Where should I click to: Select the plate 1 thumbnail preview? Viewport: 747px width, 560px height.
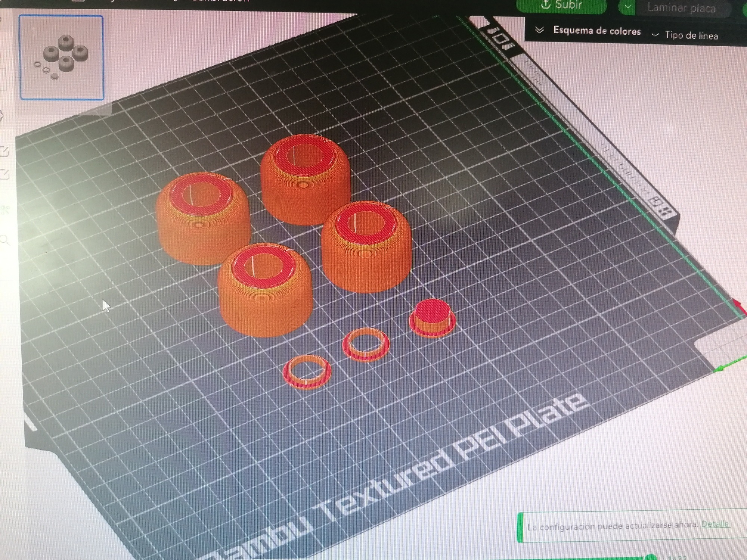coord(62,57)
